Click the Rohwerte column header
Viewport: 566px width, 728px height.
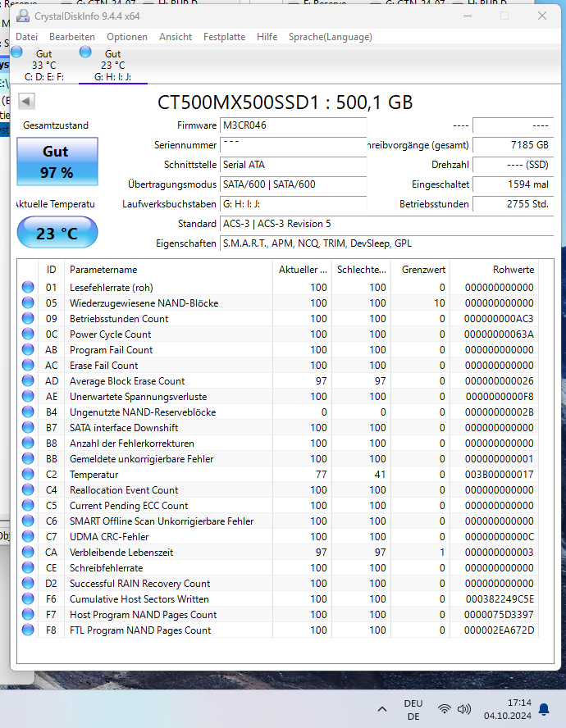(x=495, y=269)
